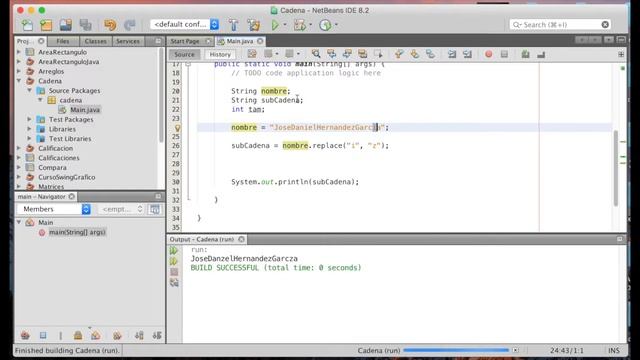Click the Open Project toolbar icon
Image resolution: width=640 pixels, height=360 pixels.
point(66,25)
